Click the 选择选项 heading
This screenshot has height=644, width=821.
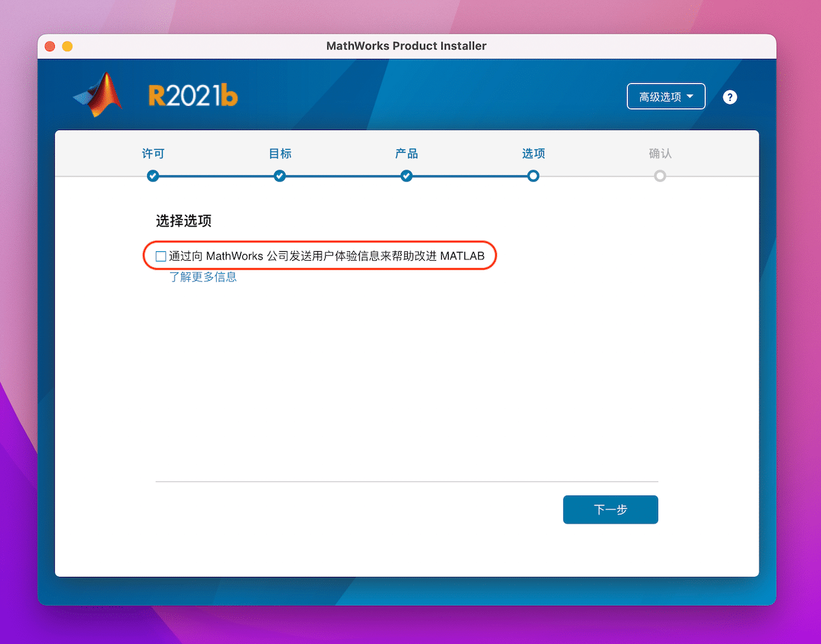click(183, 221)
